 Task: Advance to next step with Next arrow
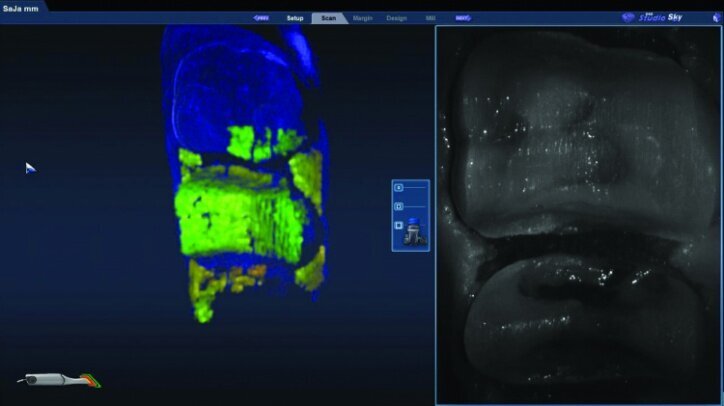pyautogui.click(x=462, y=18)
